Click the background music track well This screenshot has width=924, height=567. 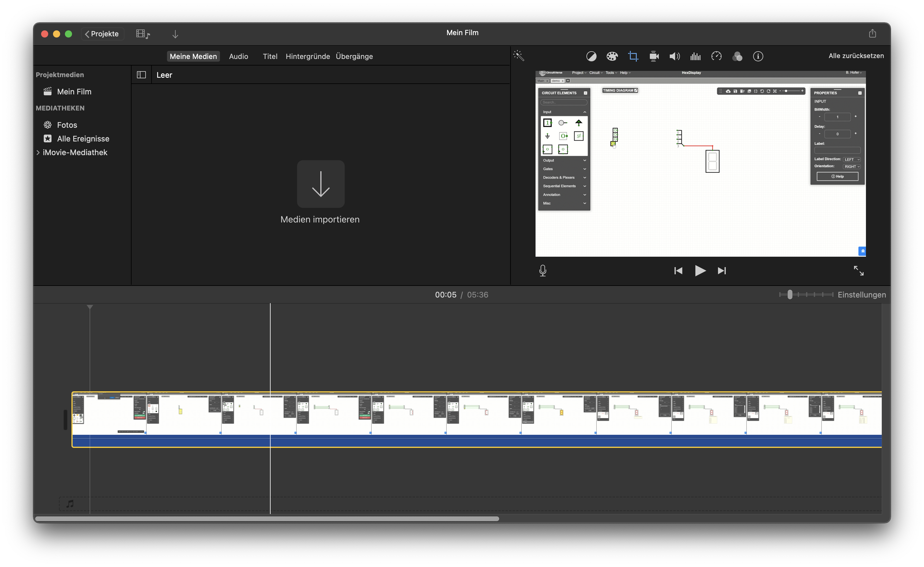[470, 504]
